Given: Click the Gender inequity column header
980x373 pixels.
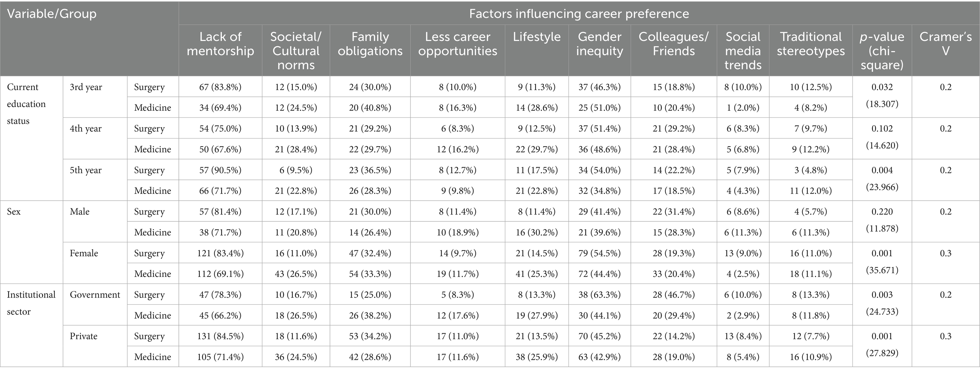Looking at the screenshot, I should [599, 44].
